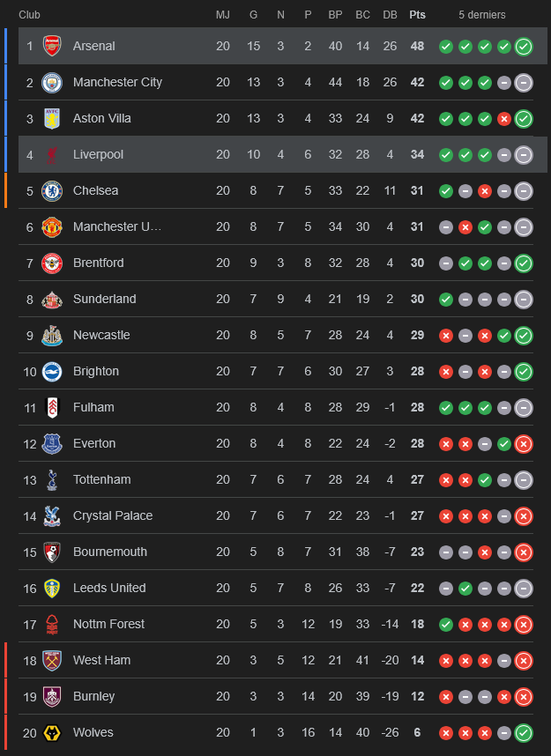Click Manchester City's latest draw result icon
Image resolution: width=551 pixels, height=756 pixels.
tap(524, 82)
